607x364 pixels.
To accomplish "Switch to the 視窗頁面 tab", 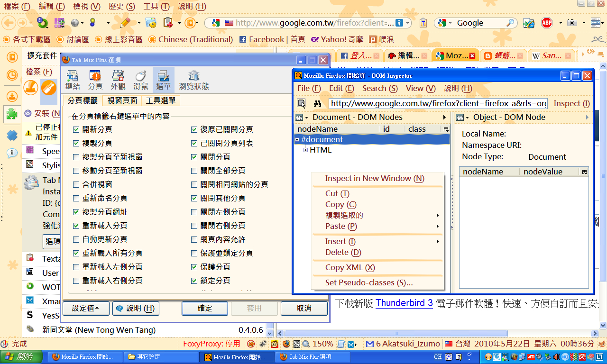I will click(122, 100).
